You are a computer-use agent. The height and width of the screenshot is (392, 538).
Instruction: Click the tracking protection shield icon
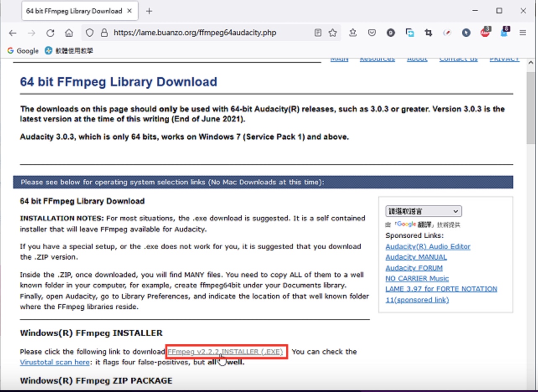pyautogui.click(x=89, y=33)
